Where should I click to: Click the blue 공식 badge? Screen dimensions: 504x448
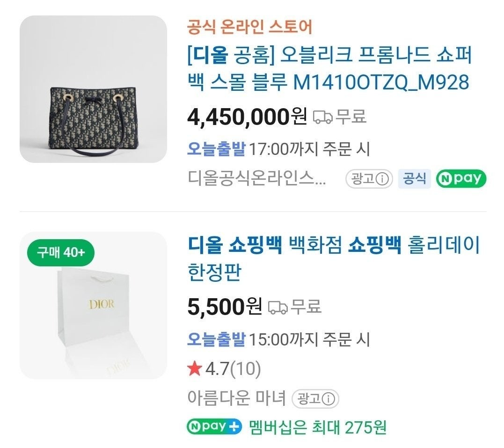tap(414, 179)
